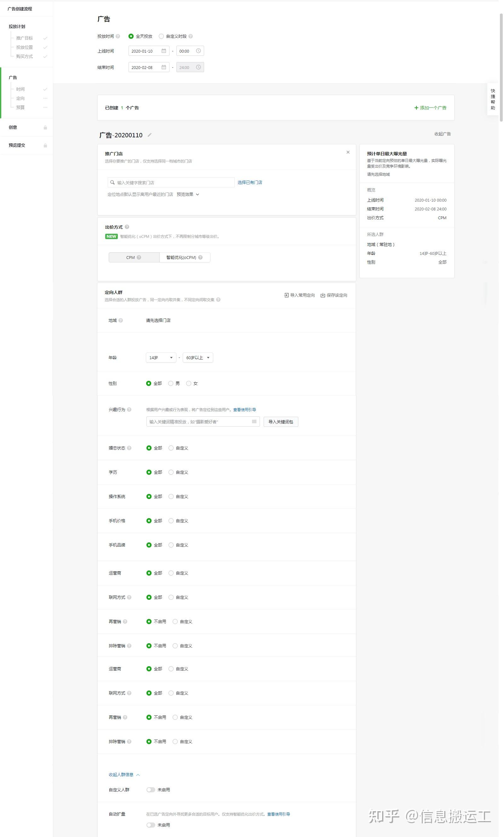Open the 14岁 minimum age dropdown
Image resolution: width=504 pixels, height=837 pixels.
[161, 358]
